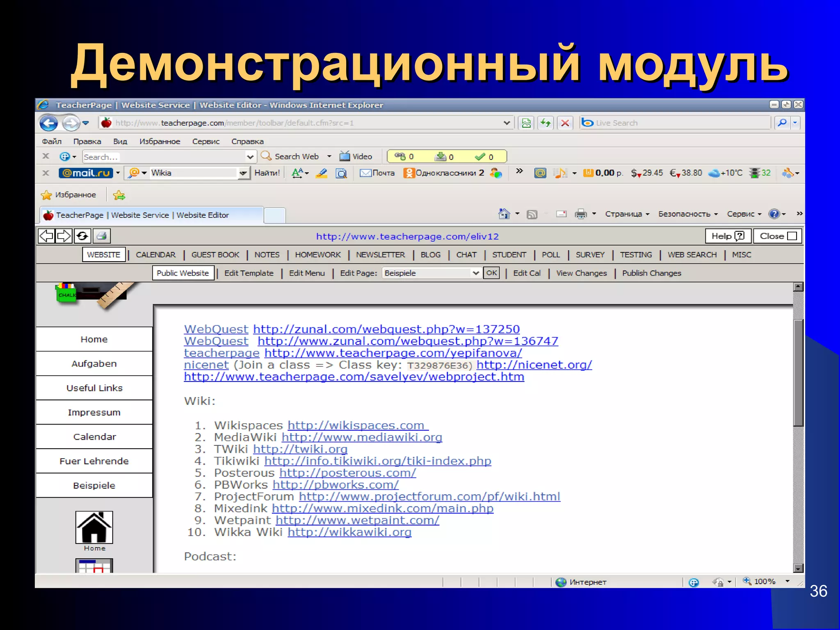Open the Правка menu
Screen dimensions: 840x630
click(87, 141)
